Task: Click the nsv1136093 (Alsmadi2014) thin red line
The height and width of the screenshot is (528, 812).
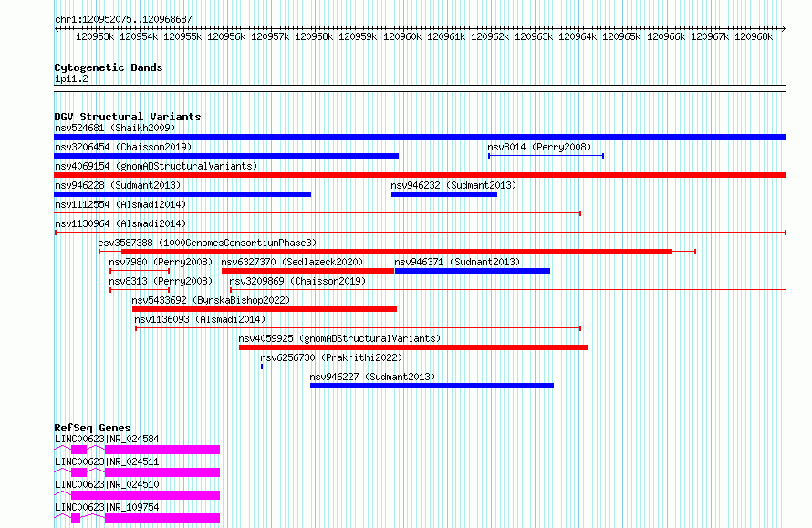Action: coord(358,328)
